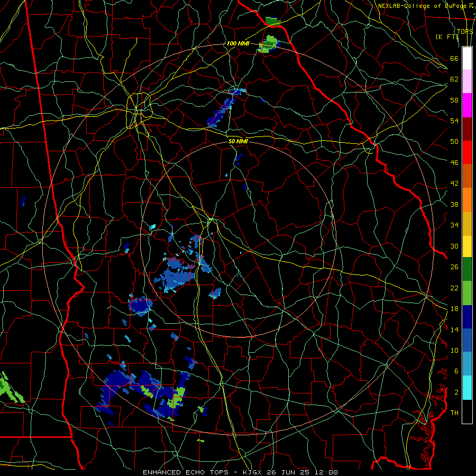The height and width of the screenshot is (476, 476).
Task: Choose the light orange legend swatch
Action: 467,200
